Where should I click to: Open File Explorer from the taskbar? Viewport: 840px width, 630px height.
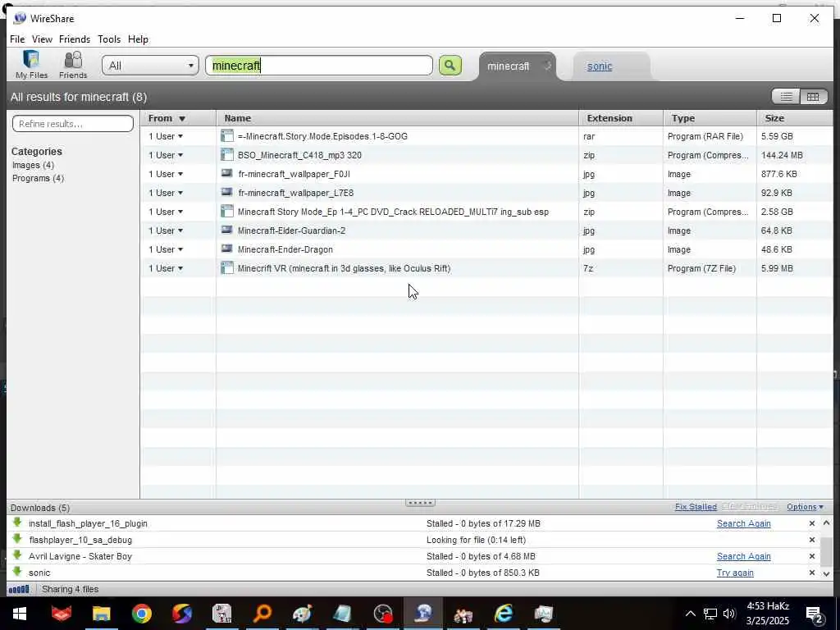pyautogui.click(x=101, y=614)
